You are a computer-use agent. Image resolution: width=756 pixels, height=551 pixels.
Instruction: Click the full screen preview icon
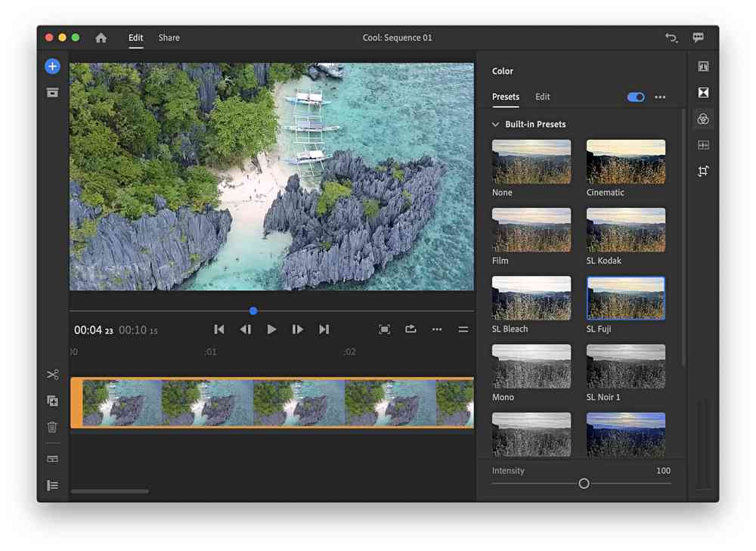click(384, 330)
